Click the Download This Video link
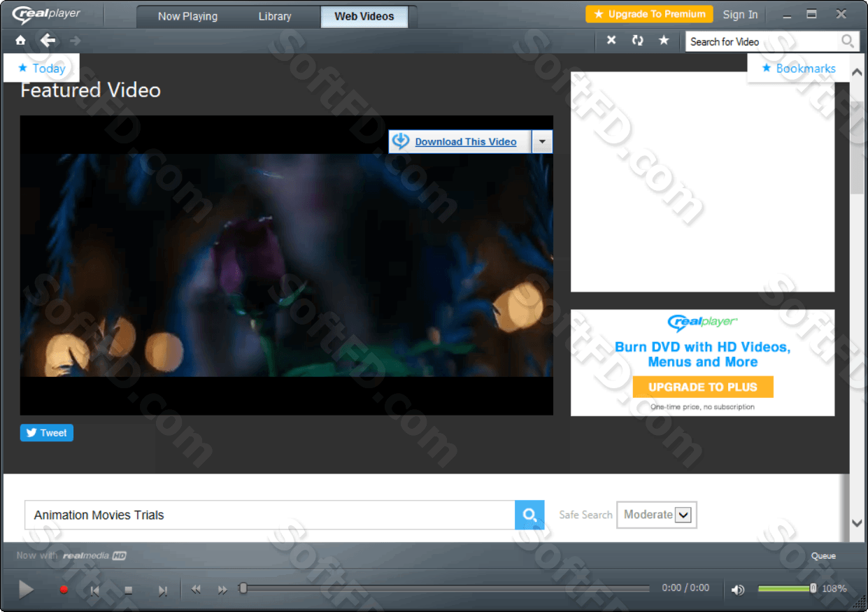This screenshot has width=868, height=612. 466,141
